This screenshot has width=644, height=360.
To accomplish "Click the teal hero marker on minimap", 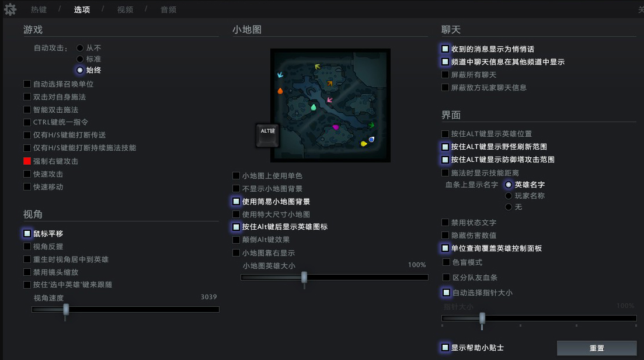I will (314, 108).
